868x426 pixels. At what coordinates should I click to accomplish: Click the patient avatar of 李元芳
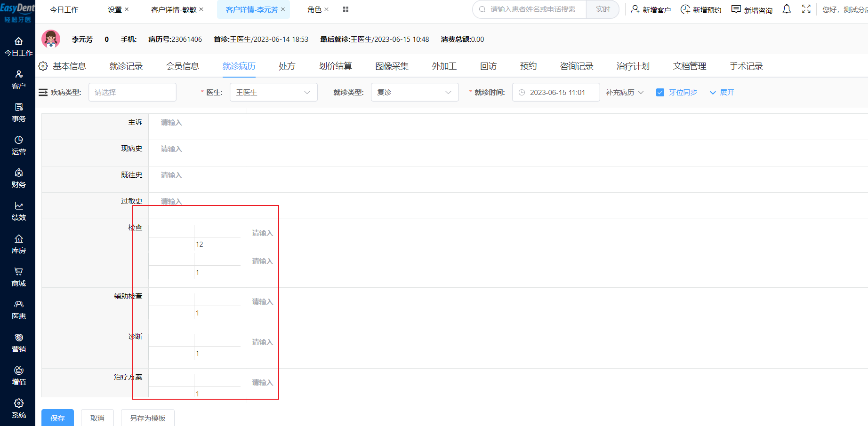(x=51, y=39)
